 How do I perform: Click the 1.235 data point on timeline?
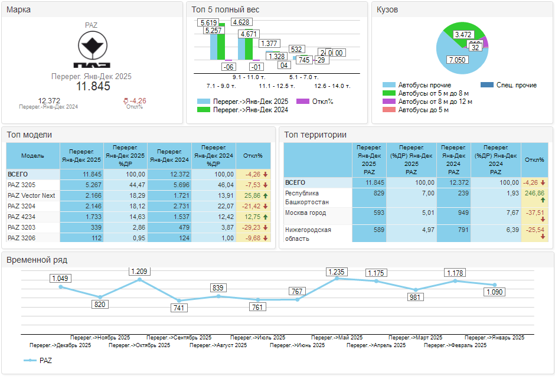click(x=337, y=278)
